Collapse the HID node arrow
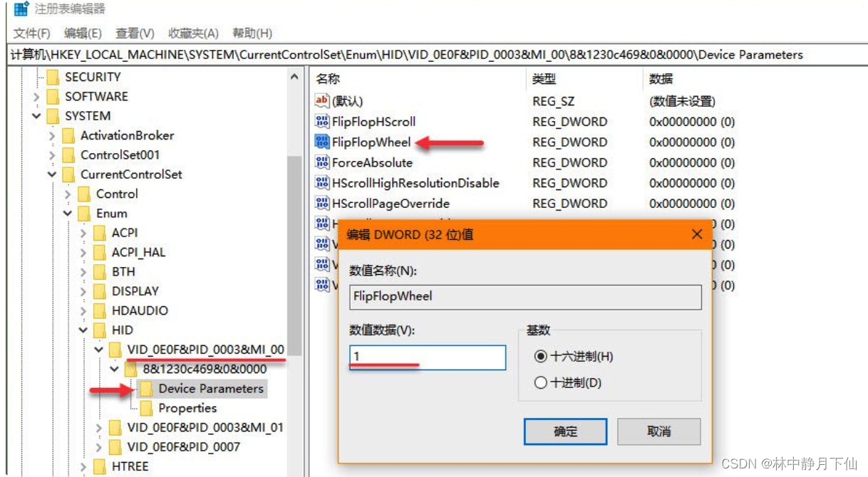868x477 pixels. coord(83,330)
